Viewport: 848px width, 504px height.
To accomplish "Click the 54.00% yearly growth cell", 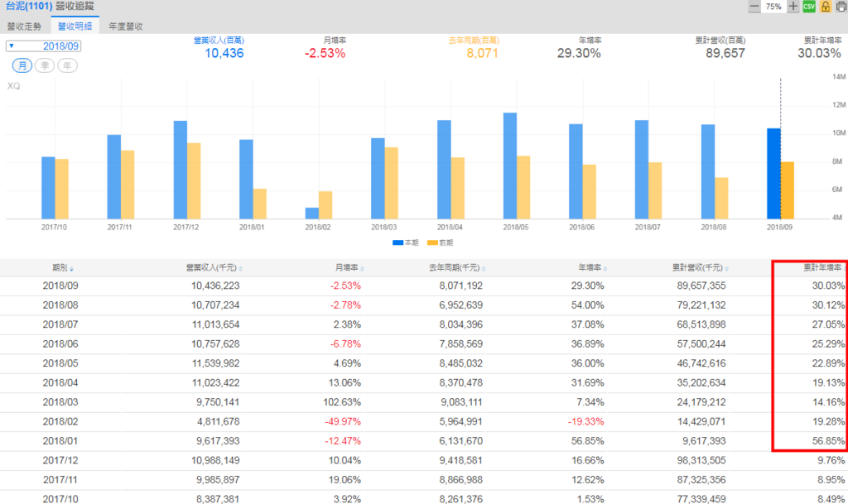I will click(588, 305).
